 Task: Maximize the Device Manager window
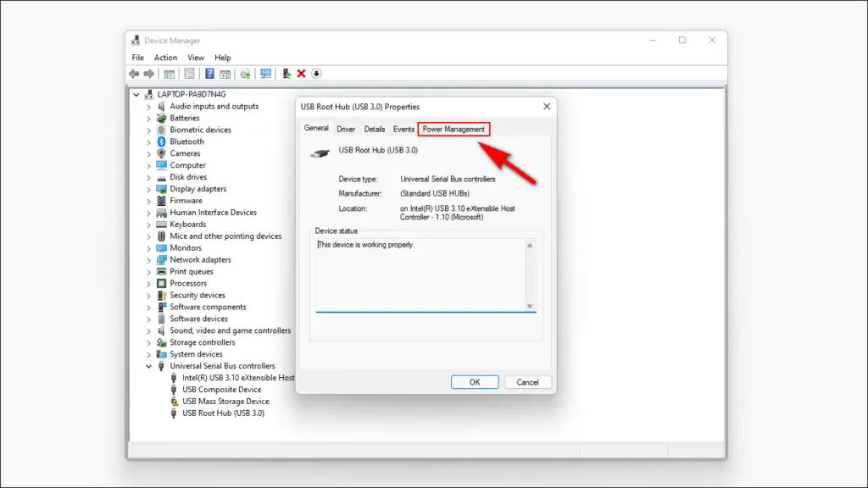(x=682, y=40)
